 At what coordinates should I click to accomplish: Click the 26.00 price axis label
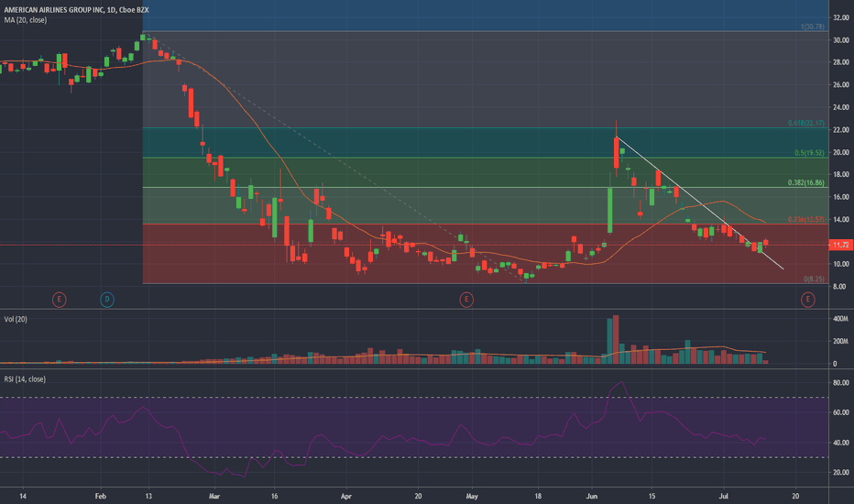point(841,85)
